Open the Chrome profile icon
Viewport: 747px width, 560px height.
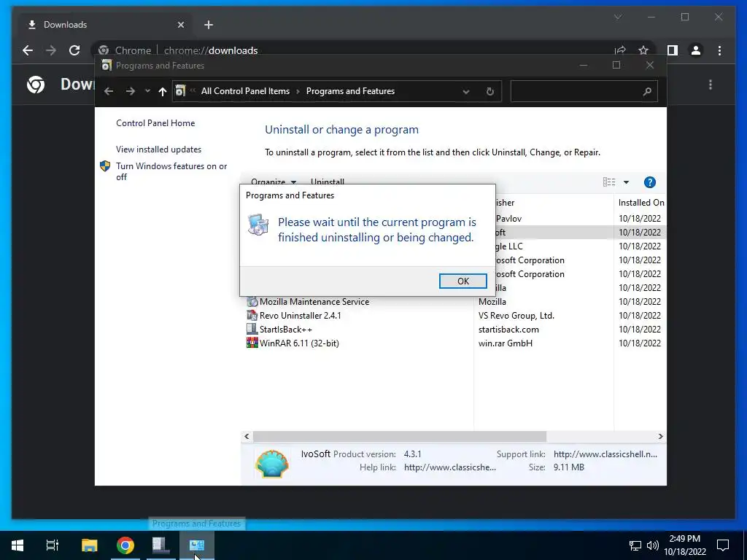(x=695, y=50)
